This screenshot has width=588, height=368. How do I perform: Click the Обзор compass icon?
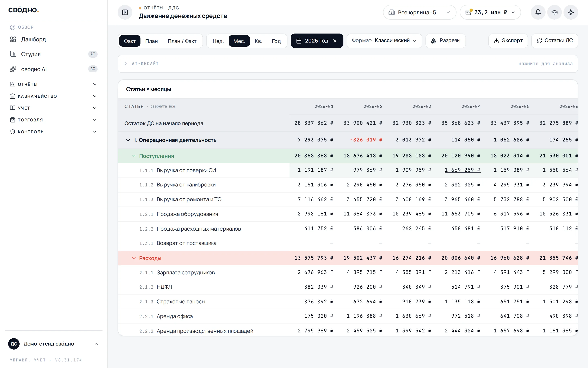point(13,27)
